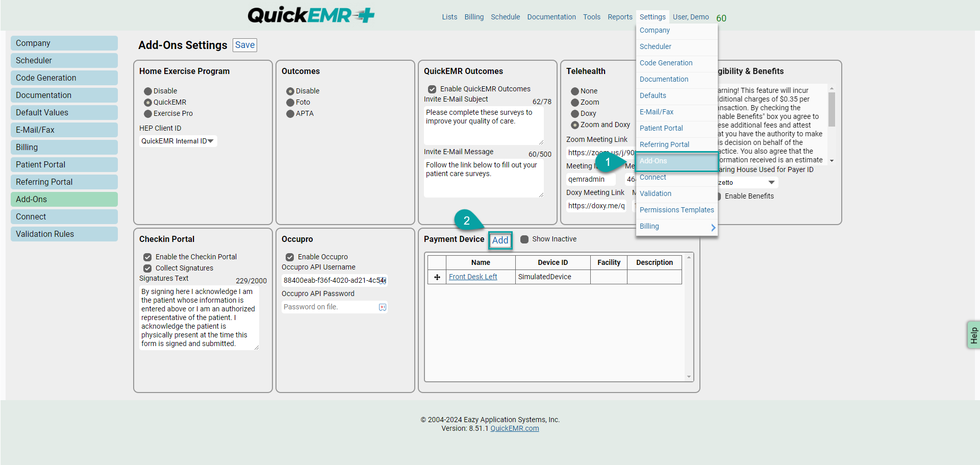Select Disable under Home Exercise Program
The height and width of the screenshot is (465, 980).
point(148,91)
